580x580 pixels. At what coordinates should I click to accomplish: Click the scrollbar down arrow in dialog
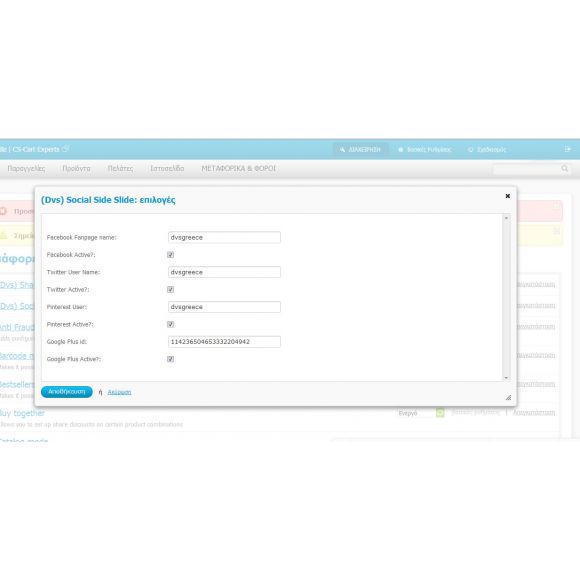(x=506, y=378)
